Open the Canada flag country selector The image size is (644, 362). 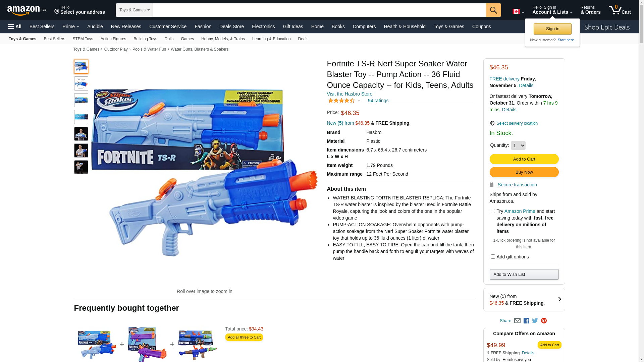coord(518,12)
